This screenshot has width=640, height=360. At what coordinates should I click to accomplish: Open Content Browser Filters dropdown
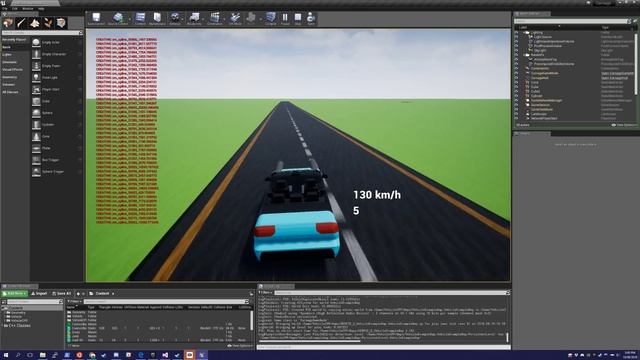click(x=74, y=302)
